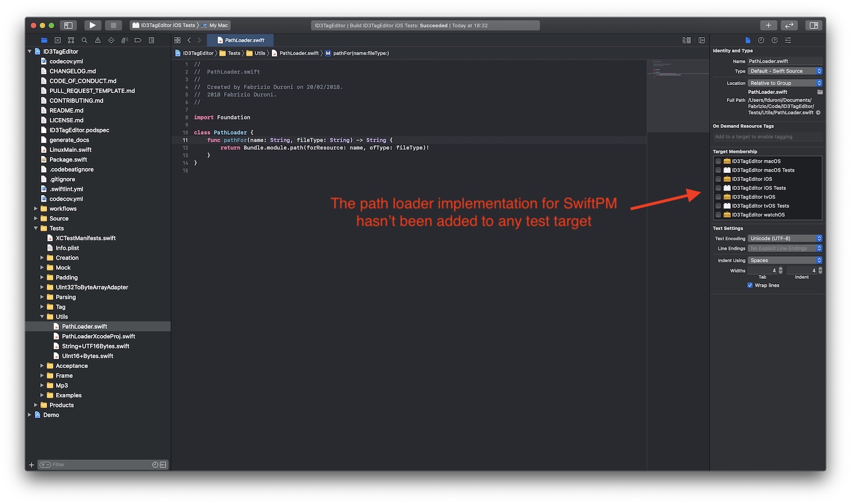Stop the running build
Image resolution: width=851 pixels, height=504 pixels.
(113, 26)
